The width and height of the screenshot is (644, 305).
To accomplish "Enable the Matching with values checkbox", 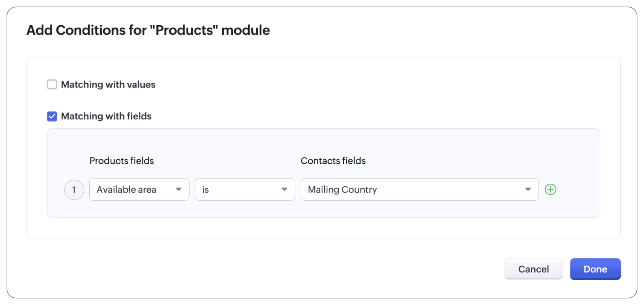I will click(x=52, y=84).
